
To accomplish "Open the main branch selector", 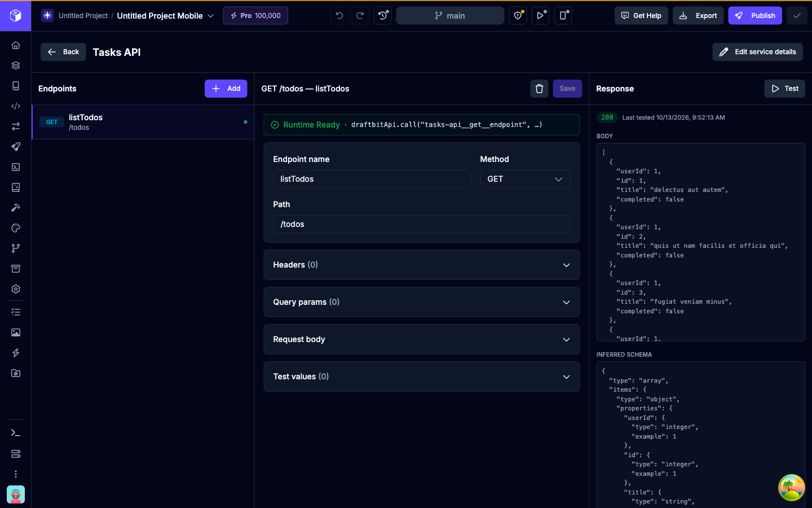I will (451, 16).
